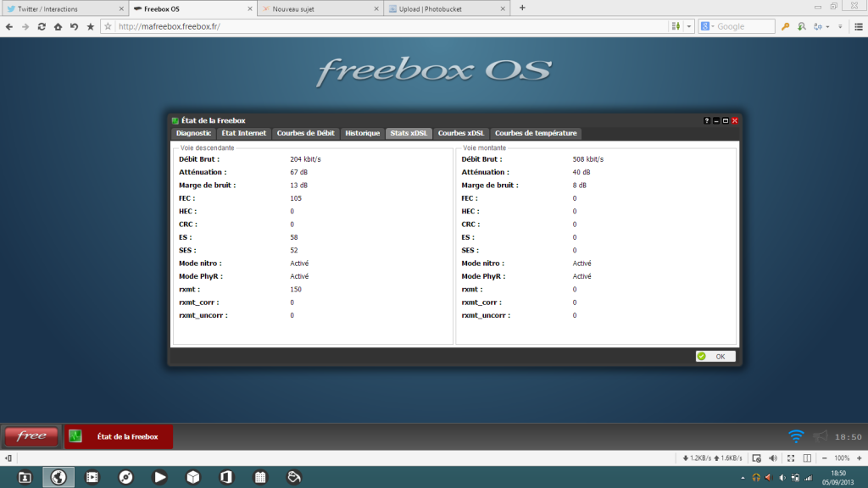Open the Diagnostic tab
The image size is (868, 488).
click(x=194, y=133)
